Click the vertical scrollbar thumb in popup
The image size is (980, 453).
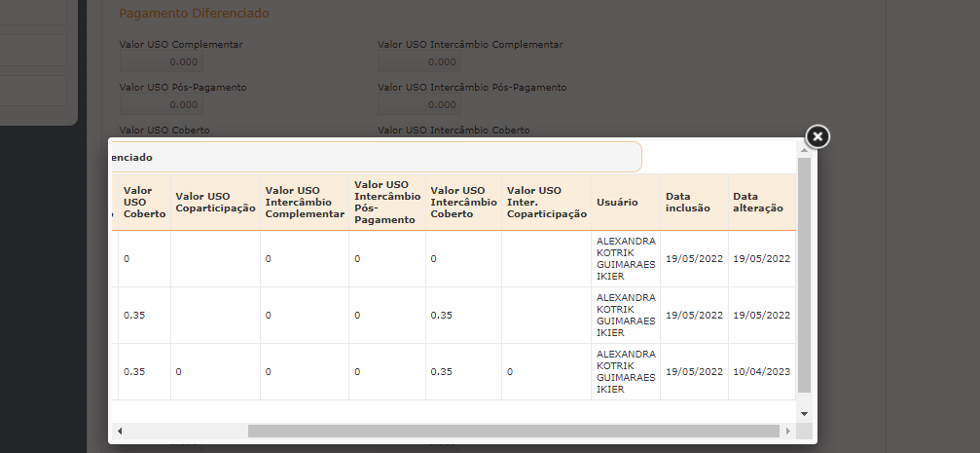click(803, 275)
